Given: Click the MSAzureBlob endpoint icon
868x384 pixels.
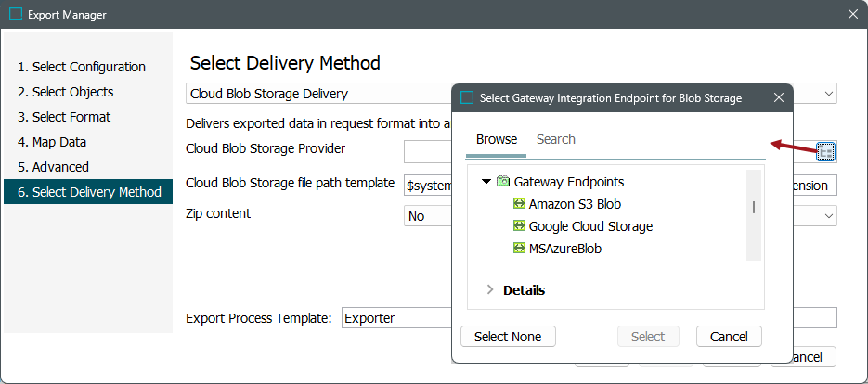Looking at the screenshot, I should click(x=520, y=249).
